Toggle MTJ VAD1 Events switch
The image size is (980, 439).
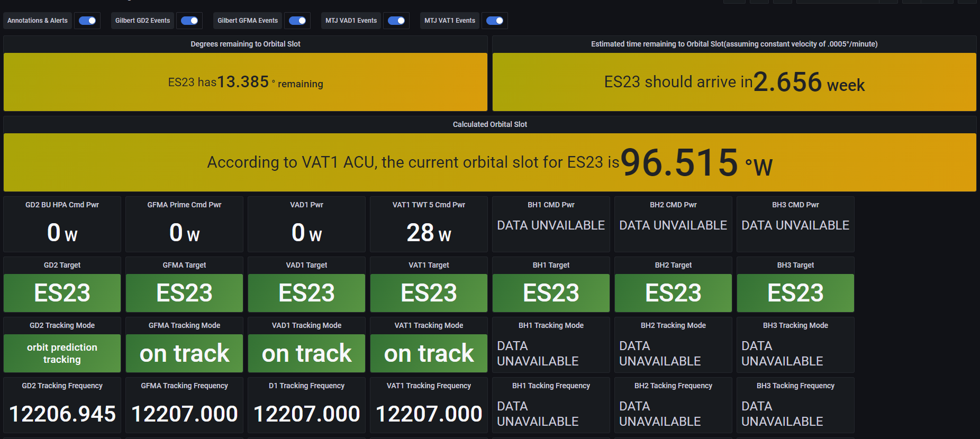point(396,21)
